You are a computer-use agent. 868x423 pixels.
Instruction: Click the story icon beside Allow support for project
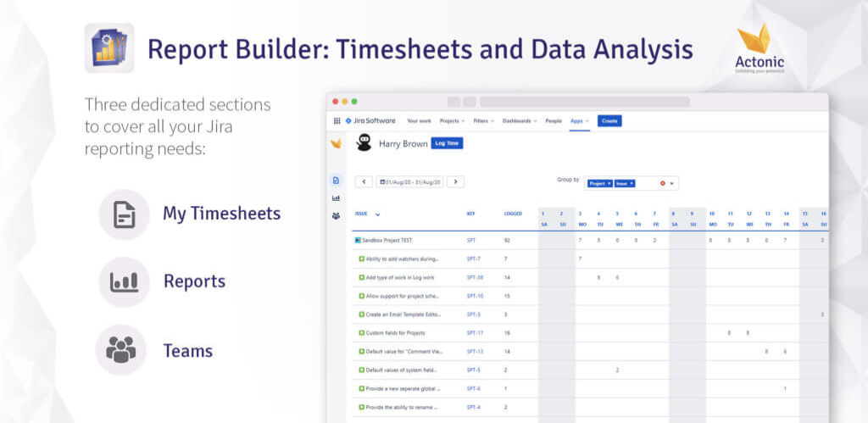[x=362, y=296]
